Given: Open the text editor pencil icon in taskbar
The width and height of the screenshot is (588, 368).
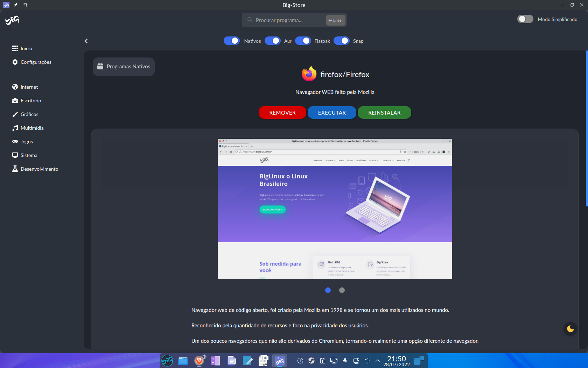Looking at the screenshot, I should pyautogui.click(x=247, y=361).
